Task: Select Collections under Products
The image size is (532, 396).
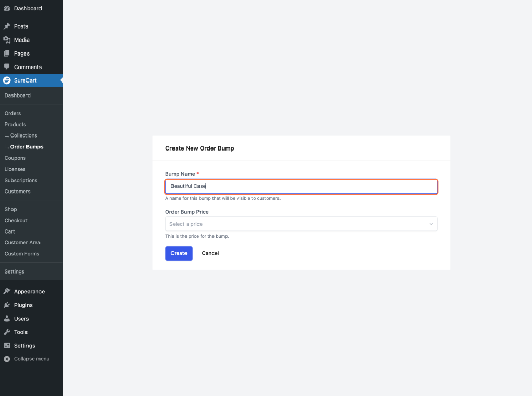Action: (23, 135)
